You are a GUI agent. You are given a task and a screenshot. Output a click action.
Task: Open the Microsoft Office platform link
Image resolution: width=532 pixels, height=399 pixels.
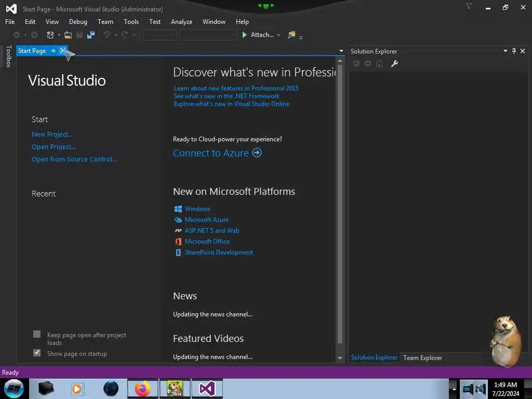(207, 242)
